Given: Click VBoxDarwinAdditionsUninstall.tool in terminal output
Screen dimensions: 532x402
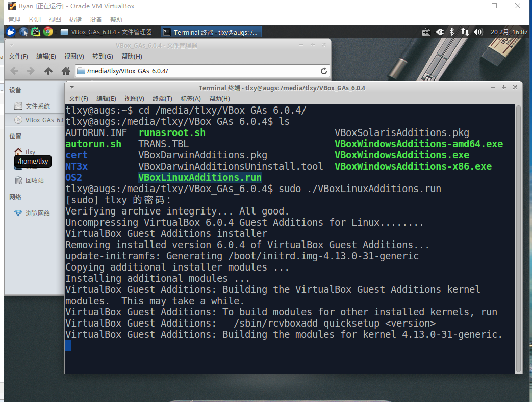Looking at the screenshot, I should [231, 166].
